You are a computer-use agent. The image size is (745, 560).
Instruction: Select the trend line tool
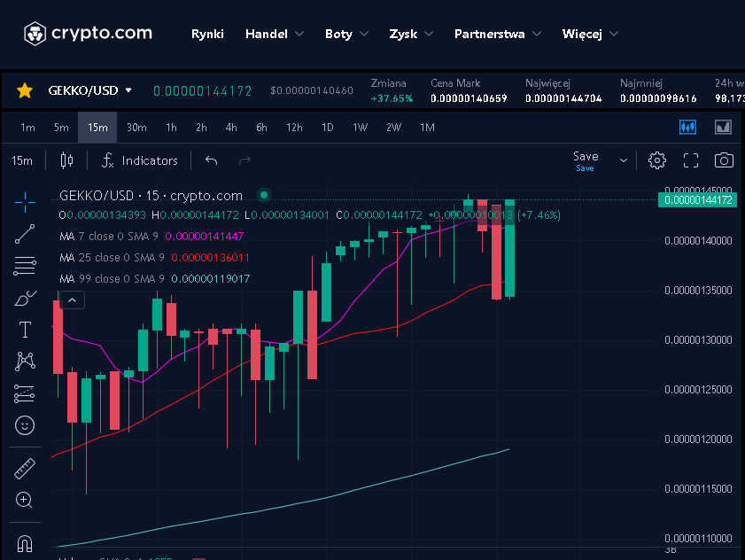click(x=25, y=234)
